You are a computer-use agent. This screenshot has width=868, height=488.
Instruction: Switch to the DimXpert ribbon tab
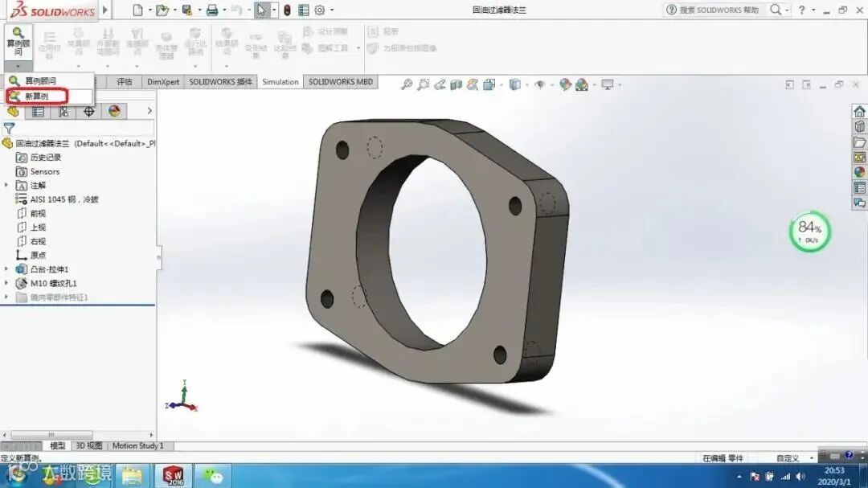click(x=163, y=82)
